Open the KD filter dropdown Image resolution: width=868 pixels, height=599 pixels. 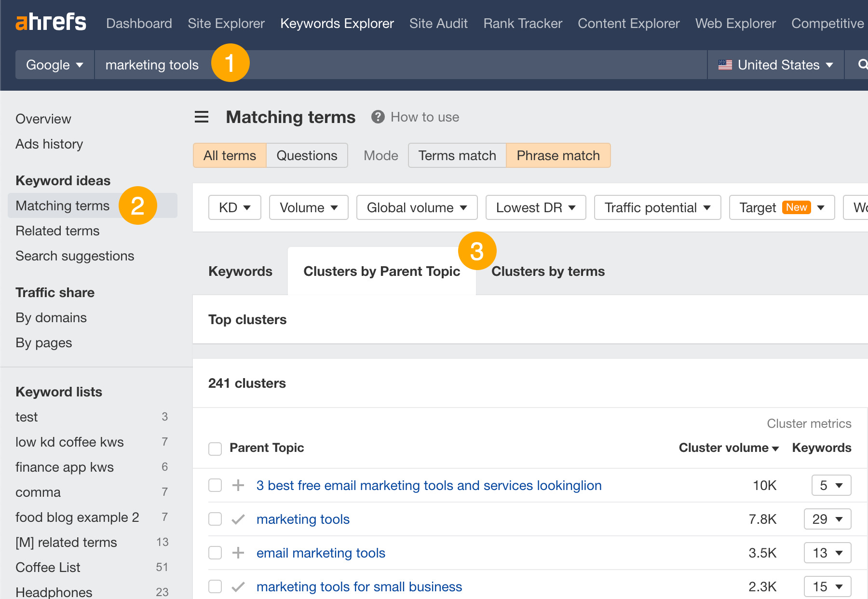[x=234, y=207]
